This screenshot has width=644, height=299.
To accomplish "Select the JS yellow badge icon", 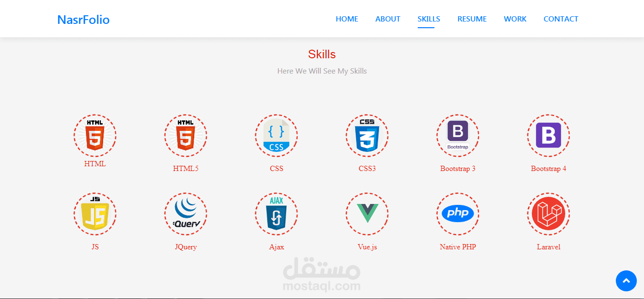I will coord(95,214).
